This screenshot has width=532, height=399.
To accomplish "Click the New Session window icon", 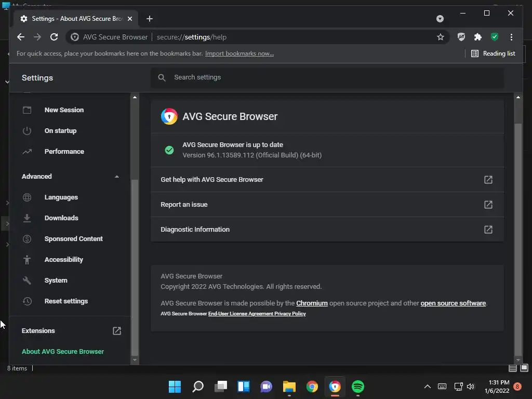I will (27, 110).
